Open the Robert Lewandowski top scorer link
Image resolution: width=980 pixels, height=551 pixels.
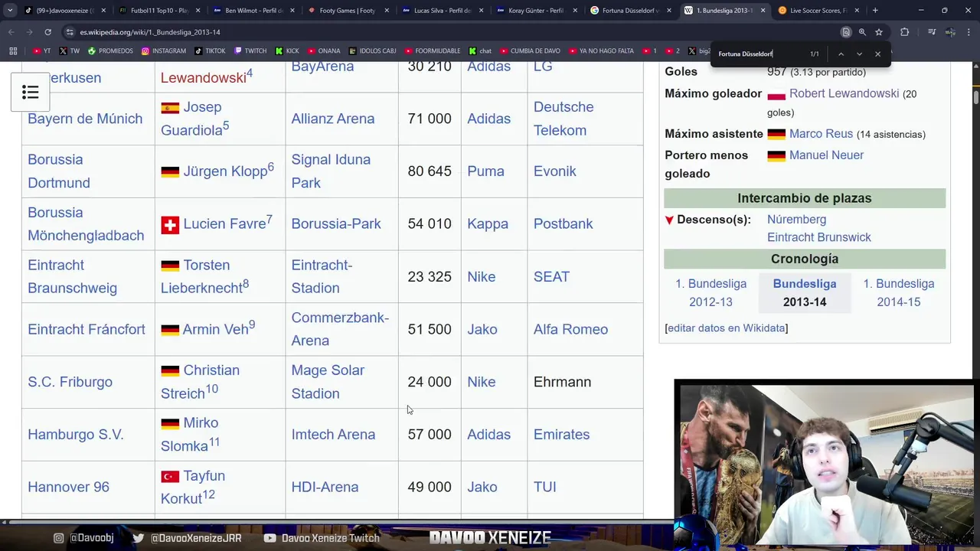point(844,93)
